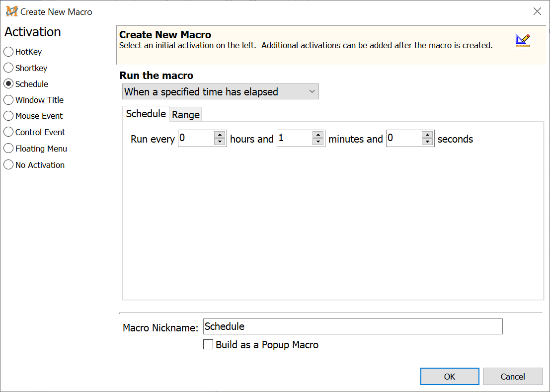Choose the Shortkey activation option

pos(8,68)
